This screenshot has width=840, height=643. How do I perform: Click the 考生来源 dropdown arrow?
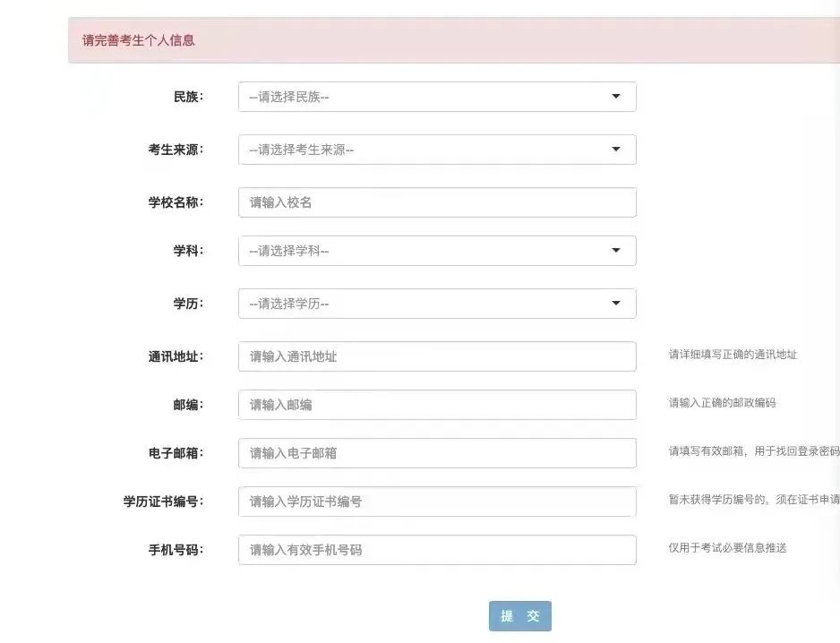[616, 149]
